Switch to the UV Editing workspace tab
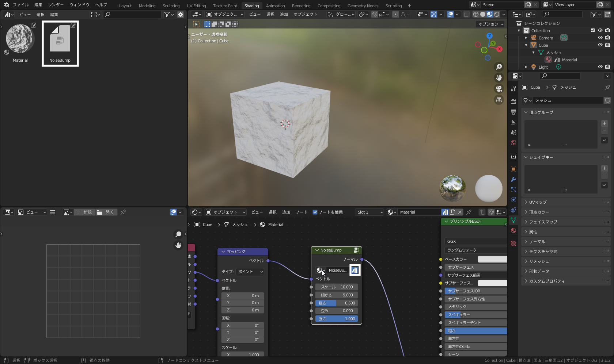Screen dimensions: 614x364 click(x=196, y=5)
